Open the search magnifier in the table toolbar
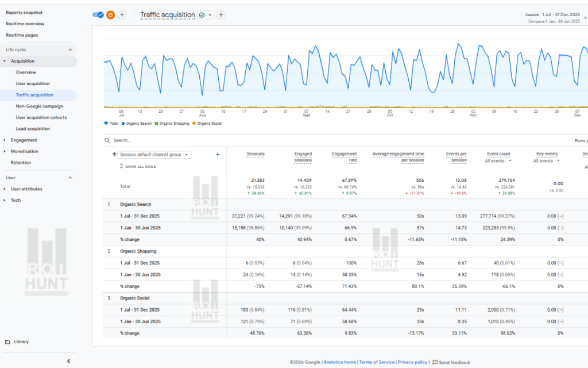Image resolution: width=588 pixels, height=368 pixels. coord(107,140)
